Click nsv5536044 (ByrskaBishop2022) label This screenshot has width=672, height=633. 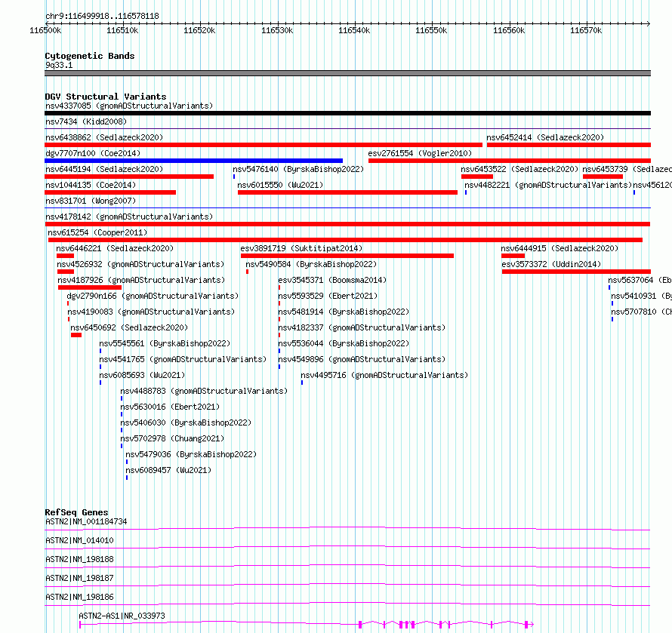[x=344, y=343]
